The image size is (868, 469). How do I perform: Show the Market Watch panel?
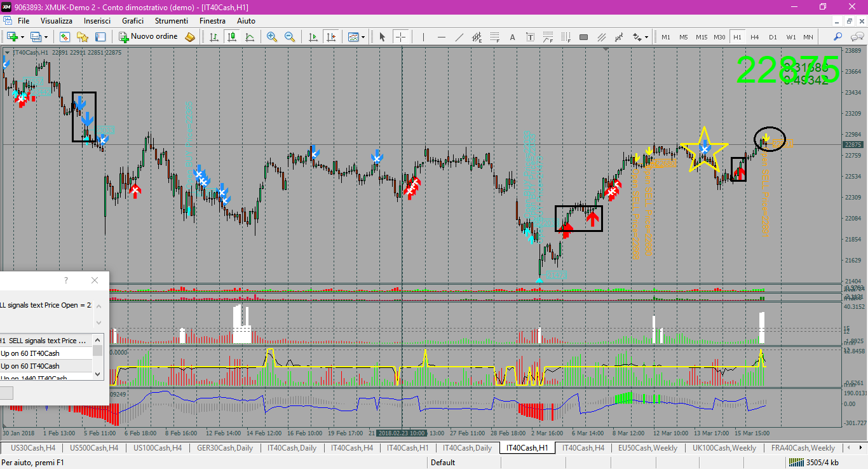[64, 37]
